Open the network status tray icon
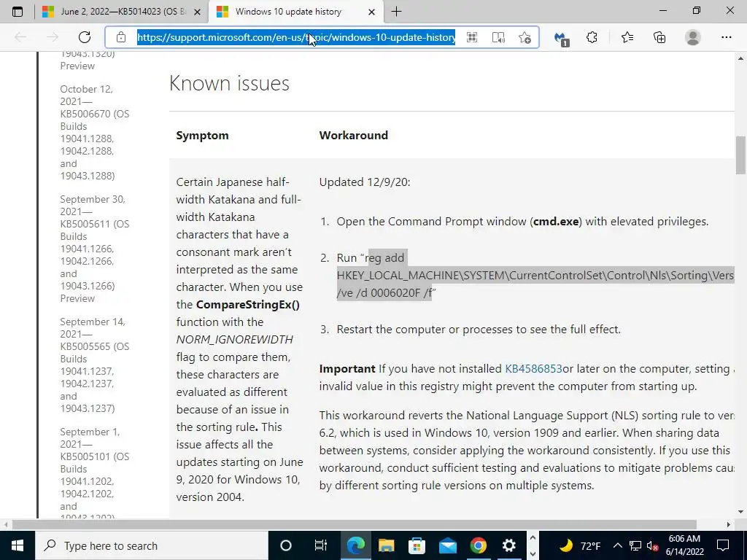This screenshot has height=560, width=747. [635, 545]
